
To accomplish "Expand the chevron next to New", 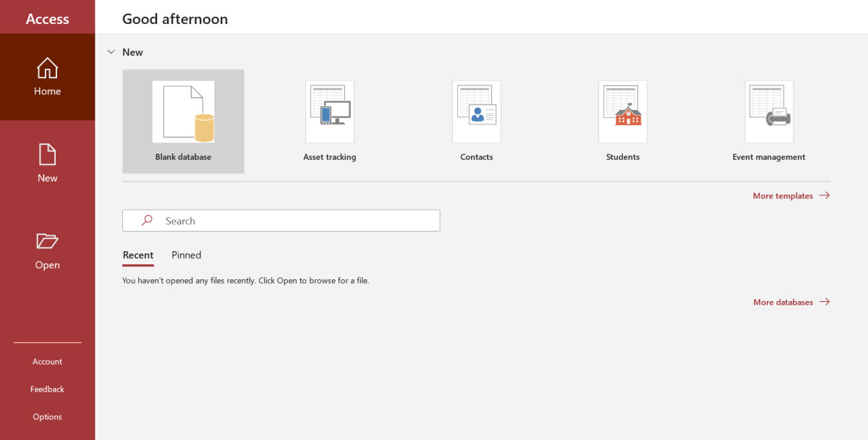I will coord(111,51).
